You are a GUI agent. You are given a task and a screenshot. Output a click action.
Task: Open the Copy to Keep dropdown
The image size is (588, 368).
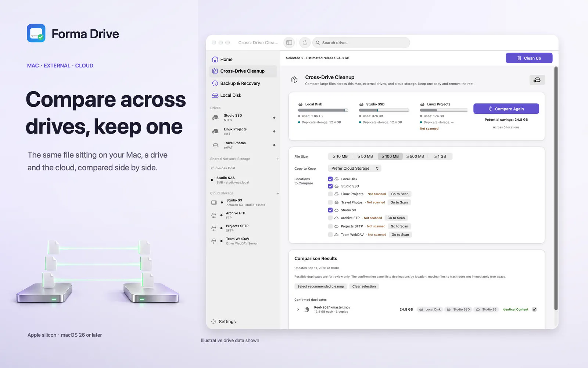point(355,168)
